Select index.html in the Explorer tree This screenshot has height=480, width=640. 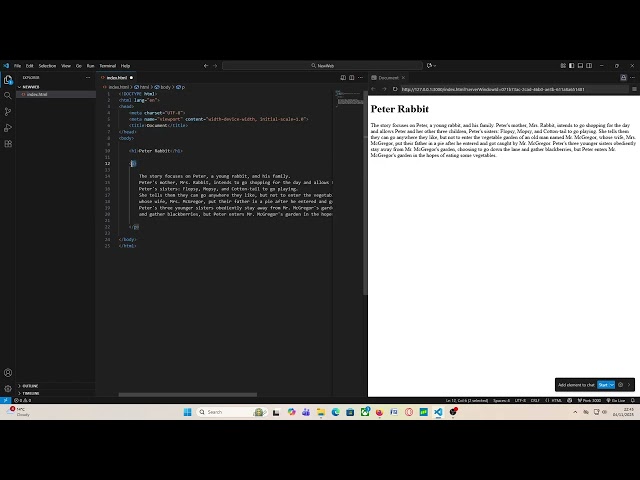(56, 94)
